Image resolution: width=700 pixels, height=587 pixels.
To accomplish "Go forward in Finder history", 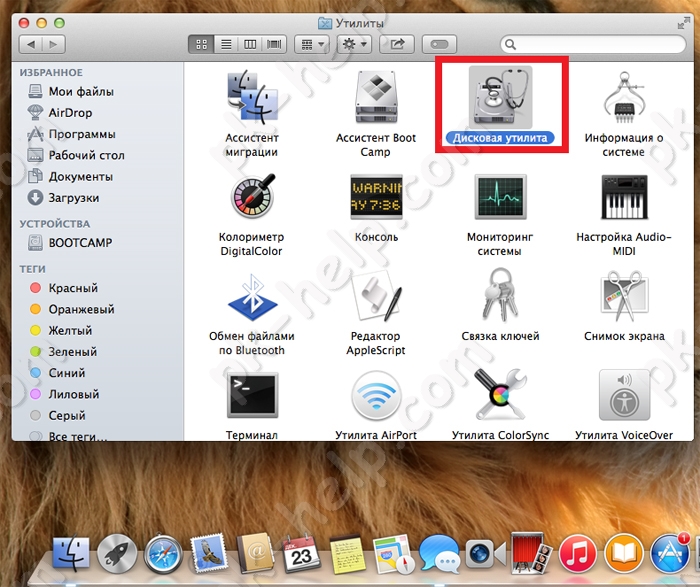I will [54, 44].
